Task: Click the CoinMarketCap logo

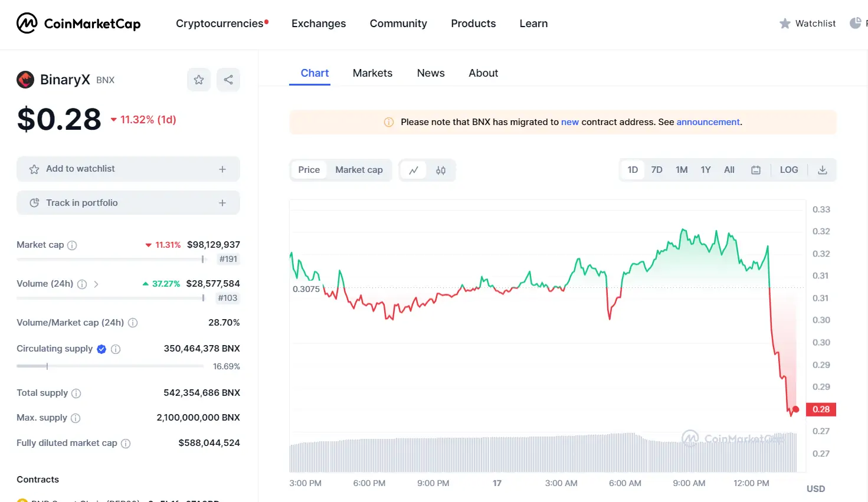Action: [x=78, y=24]
